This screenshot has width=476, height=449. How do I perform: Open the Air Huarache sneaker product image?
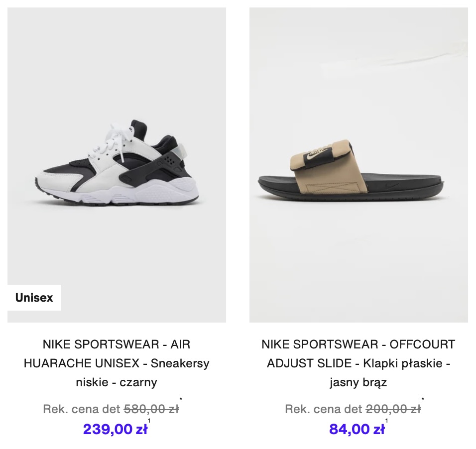pos(117,165)
